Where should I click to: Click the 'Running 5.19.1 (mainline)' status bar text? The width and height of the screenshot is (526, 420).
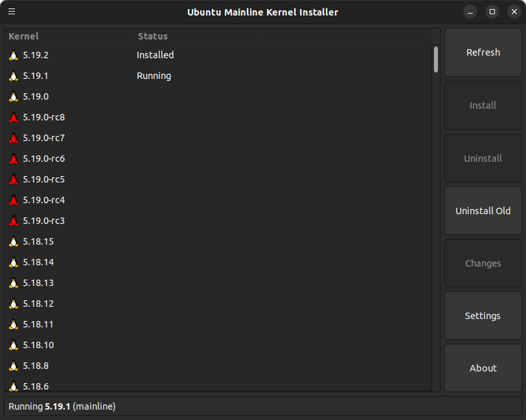[62, 406]
